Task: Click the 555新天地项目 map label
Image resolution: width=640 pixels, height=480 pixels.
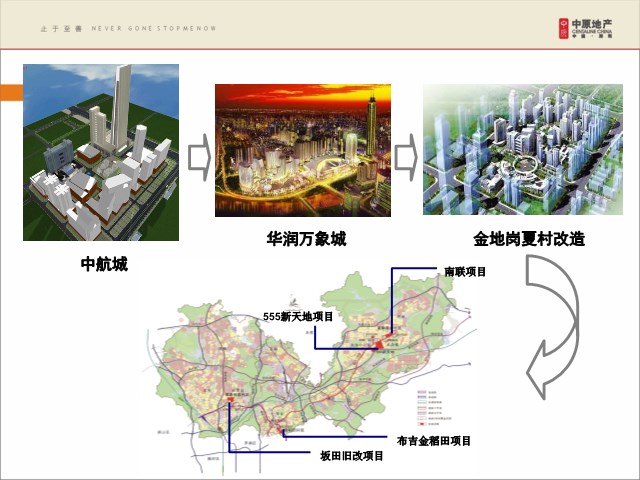Action: pyautogui.click(x=298, y=316)
